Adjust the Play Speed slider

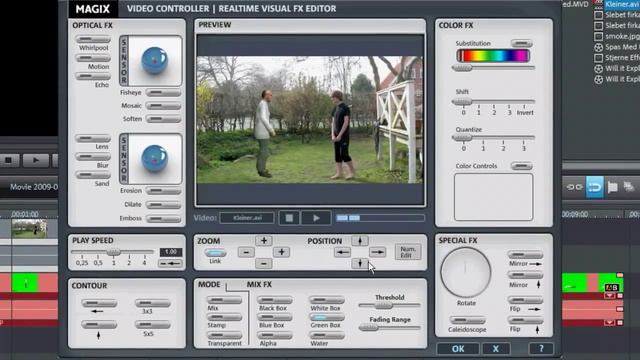coord(113,252)
